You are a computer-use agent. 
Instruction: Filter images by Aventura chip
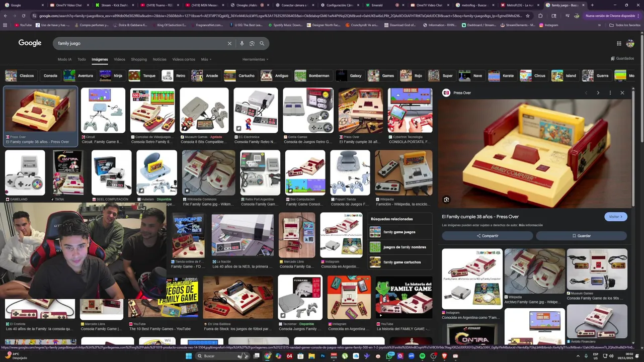(79, 76)
